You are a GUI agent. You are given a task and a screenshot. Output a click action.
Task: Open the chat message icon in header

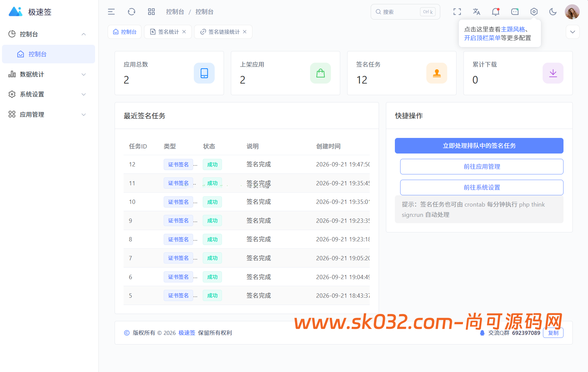pyautogui.click(x=515, y=12)
